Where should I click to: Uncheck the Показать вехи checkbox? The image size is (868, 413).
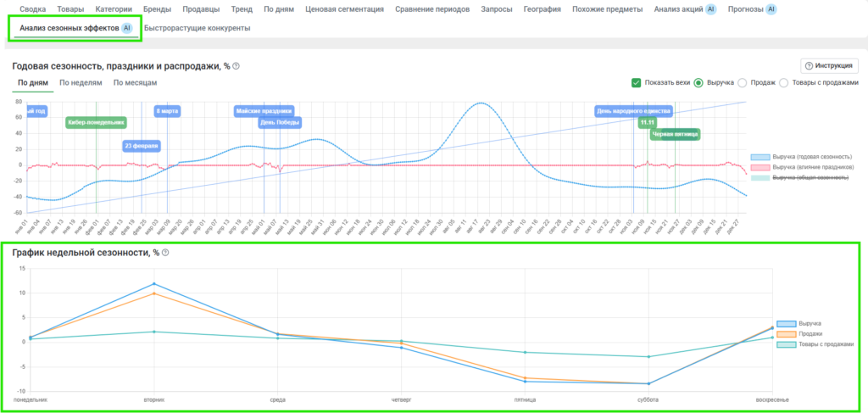(636, 82)
